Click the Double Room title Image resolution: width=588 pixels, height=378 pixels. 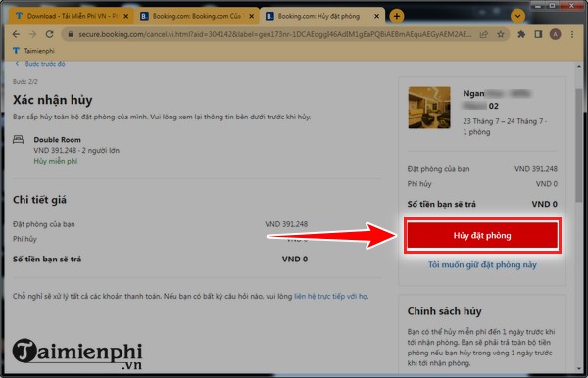[x=57, y=140]
